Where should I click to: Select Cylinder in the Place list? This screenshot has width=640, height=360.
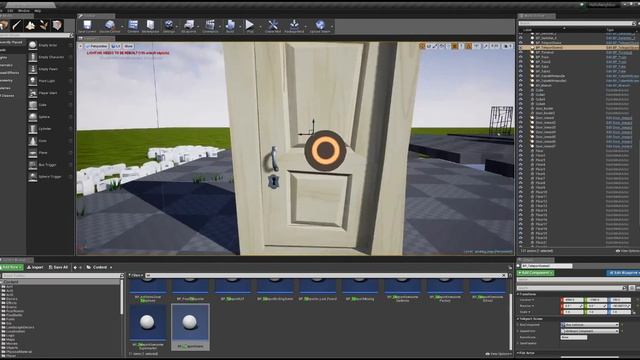coord(51,129)
